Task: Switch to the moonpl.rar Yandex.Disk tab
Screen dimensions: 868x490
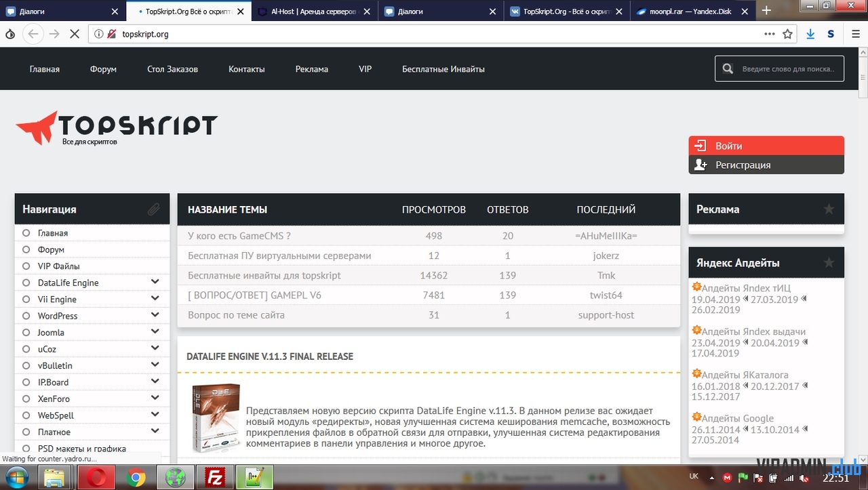Action: click(x=692, y=11)
